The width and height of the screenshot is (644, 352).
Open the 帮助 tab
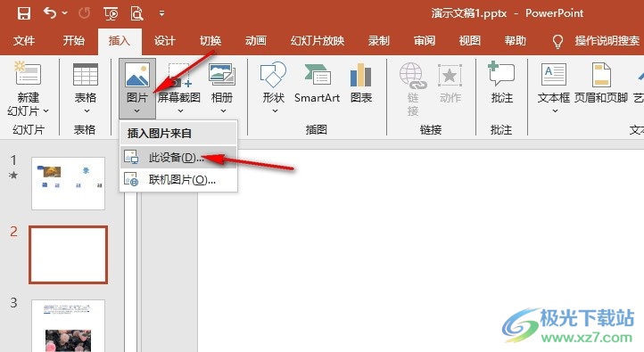515,41
